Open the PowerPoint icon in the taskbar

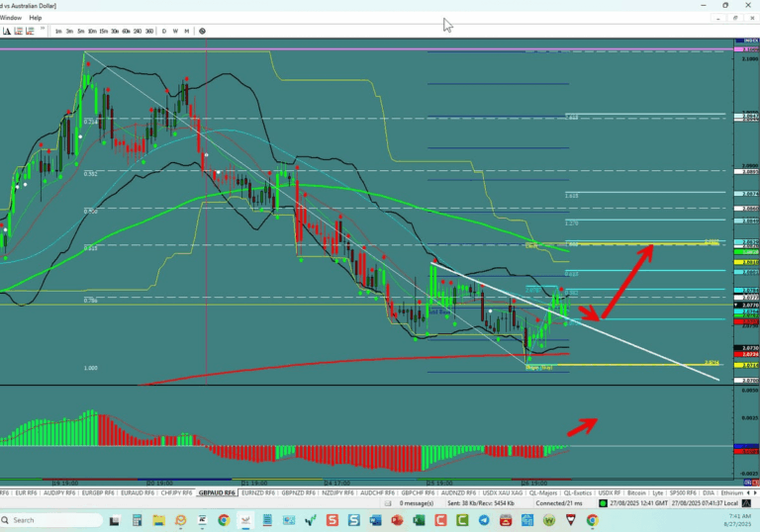pos(397,520)
